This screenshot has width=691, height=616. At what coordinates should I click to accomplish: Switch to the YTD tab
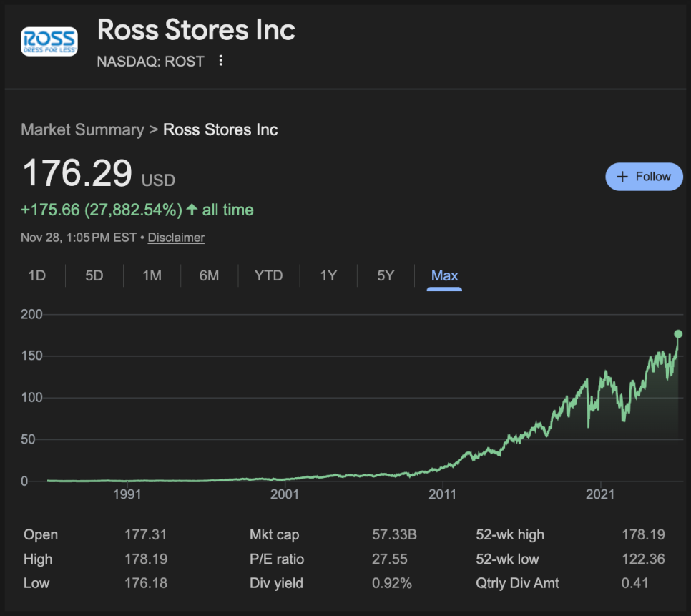click(x=269, y=275)
